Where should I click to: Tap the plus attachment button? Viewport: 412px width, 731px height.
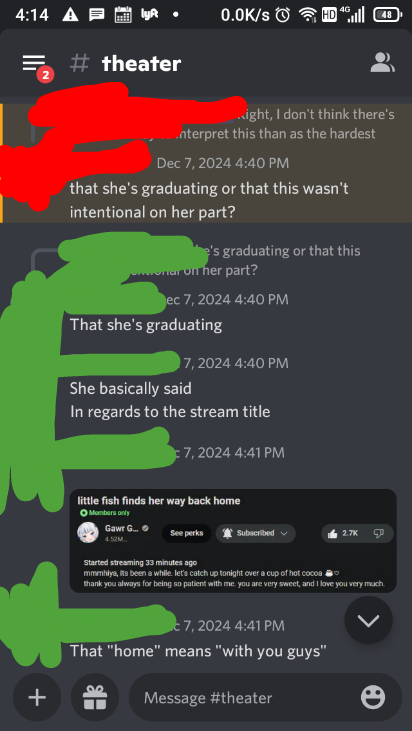37,698
